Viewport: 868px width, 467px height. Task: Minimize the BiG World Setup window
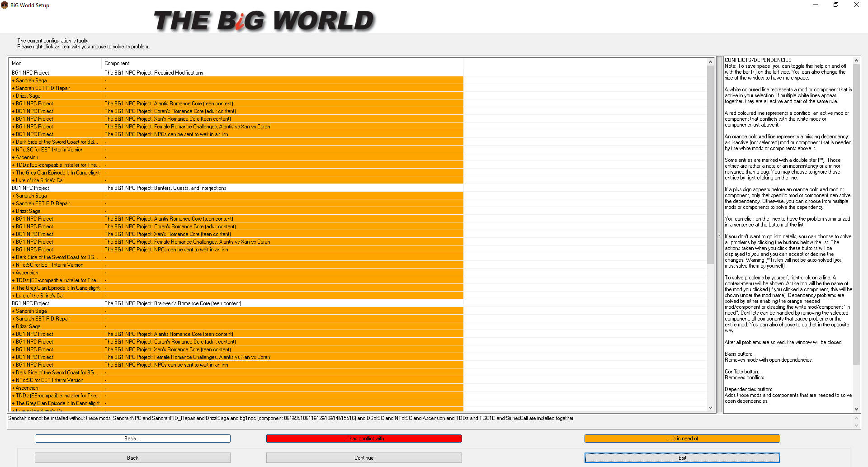(815, 5)
